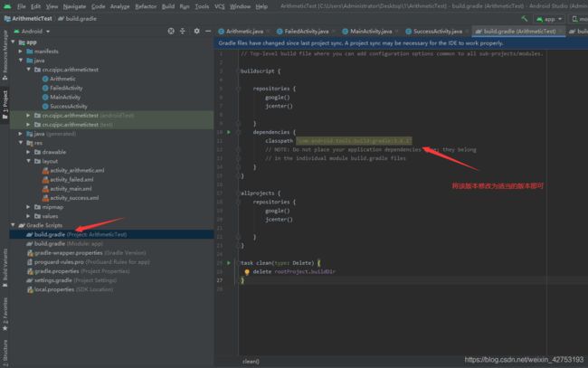Collapse the Gradle Scripts node
Image resolution: width=588 pixels, height=368 pixels.
click(x=14, y=225)
